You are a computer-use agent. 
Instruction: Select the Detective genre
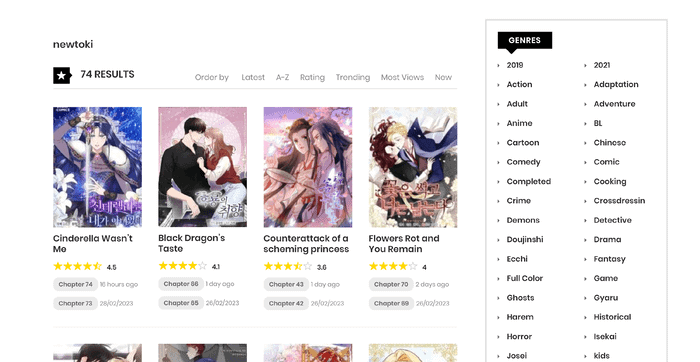point(612,220)
